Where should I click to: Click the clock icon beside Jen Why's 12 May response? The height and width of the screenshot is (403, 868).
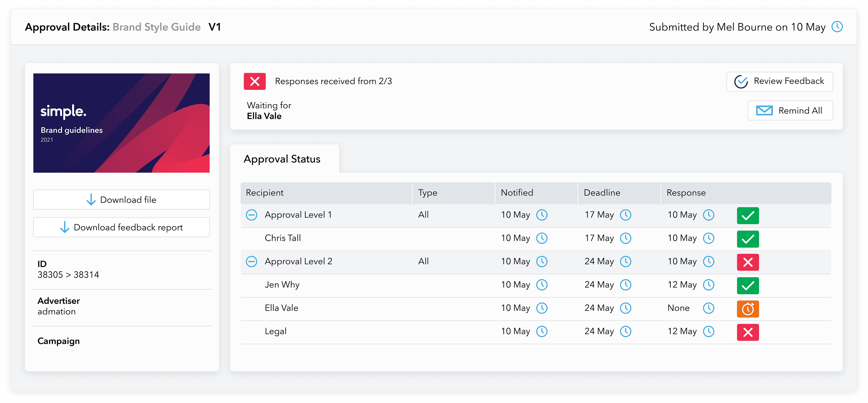point(709,285)
